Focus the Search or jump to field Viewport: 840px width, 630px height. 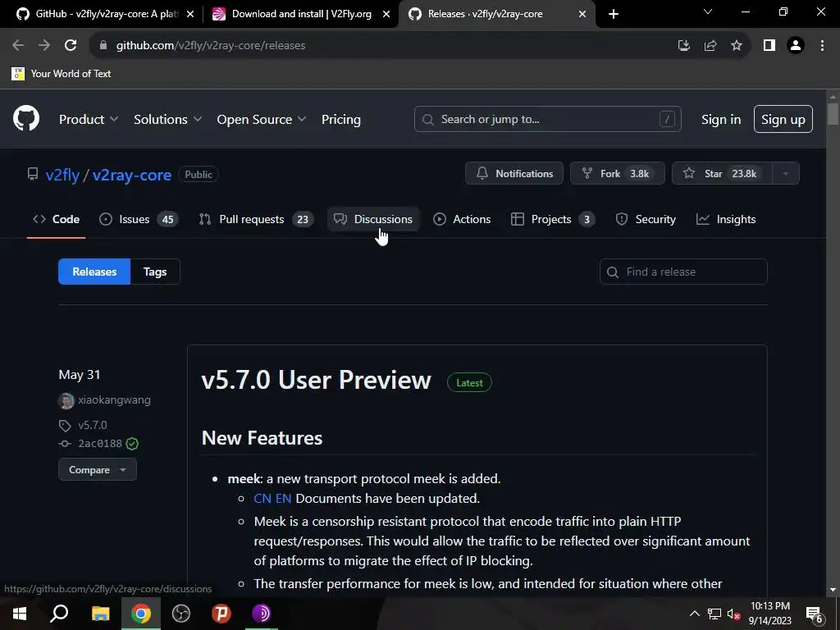coord(547,119)
